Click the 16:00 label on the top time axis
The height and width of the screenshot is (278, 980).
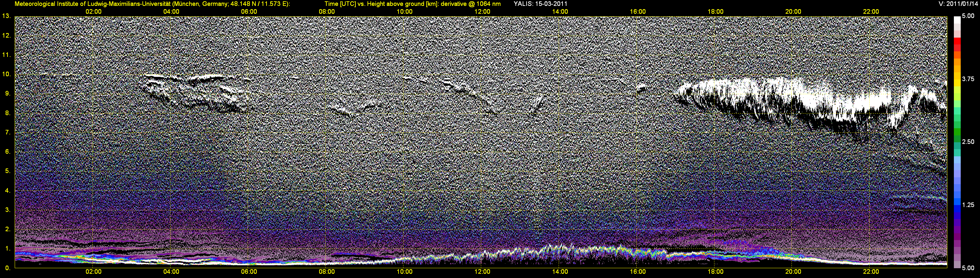pyautogui.click(x=638, y=12)
